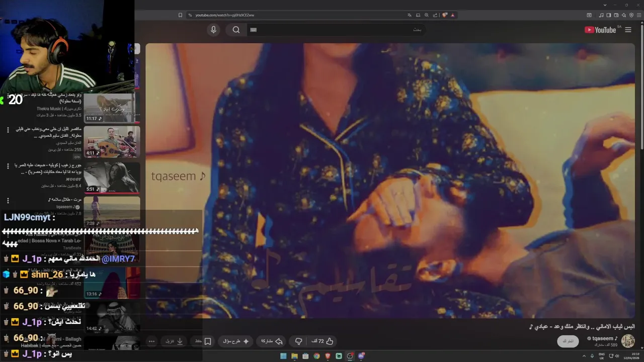Open the browser main menu icon
Image resolution: width=644 pixels, height=362 pixels.
point(640,15)
